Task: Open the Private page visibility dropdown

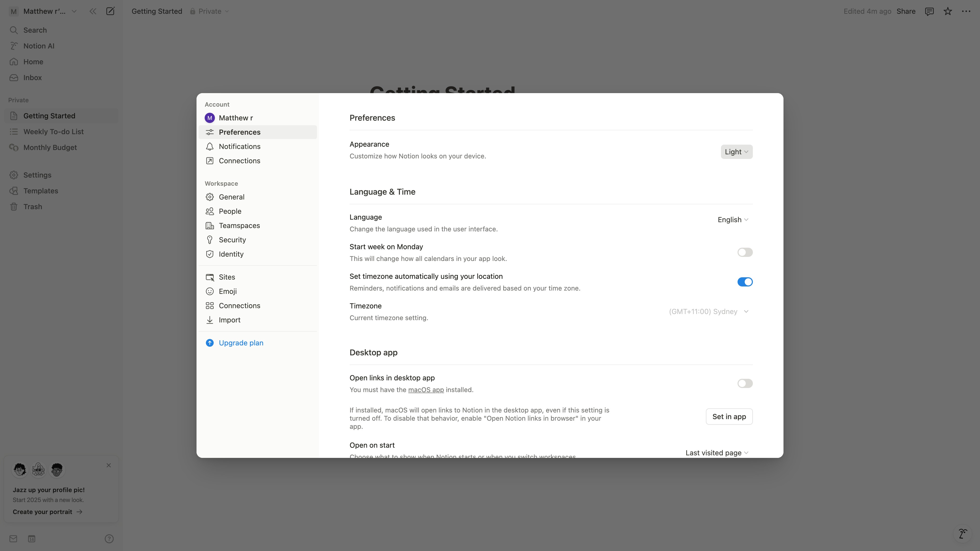Action: pos(210,11)
